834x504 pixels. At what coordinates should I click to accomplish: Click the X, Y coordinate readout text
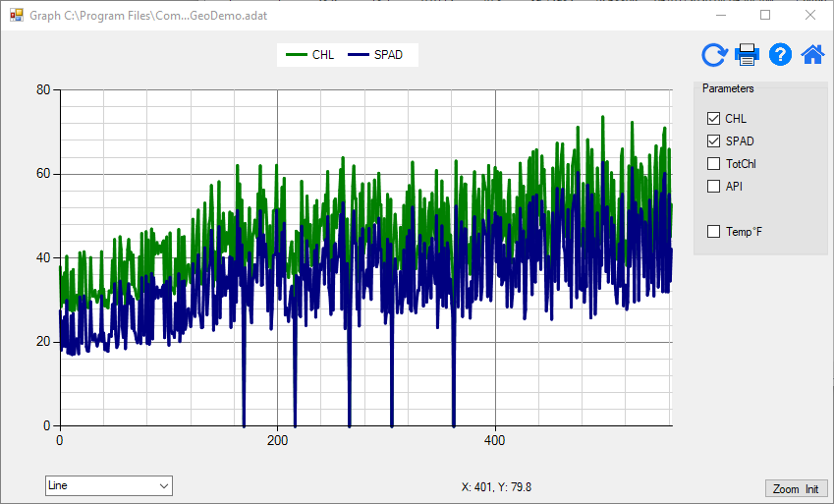pyautogui.click(x=496, y=486)
